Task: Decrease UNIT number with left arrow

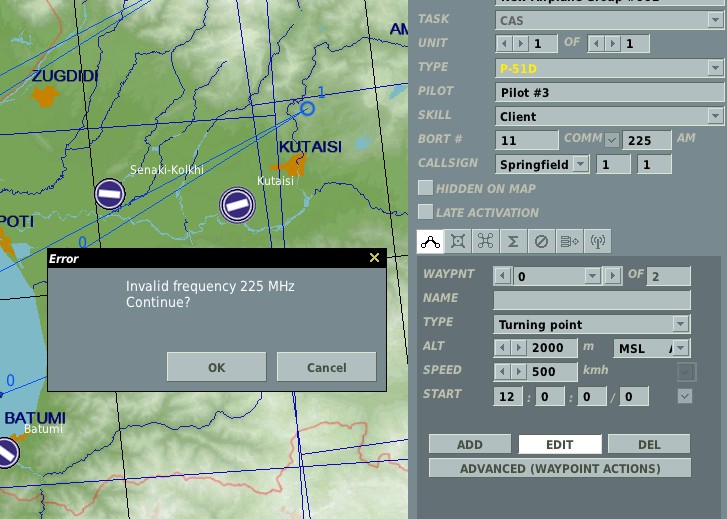Action: (504, 44)
